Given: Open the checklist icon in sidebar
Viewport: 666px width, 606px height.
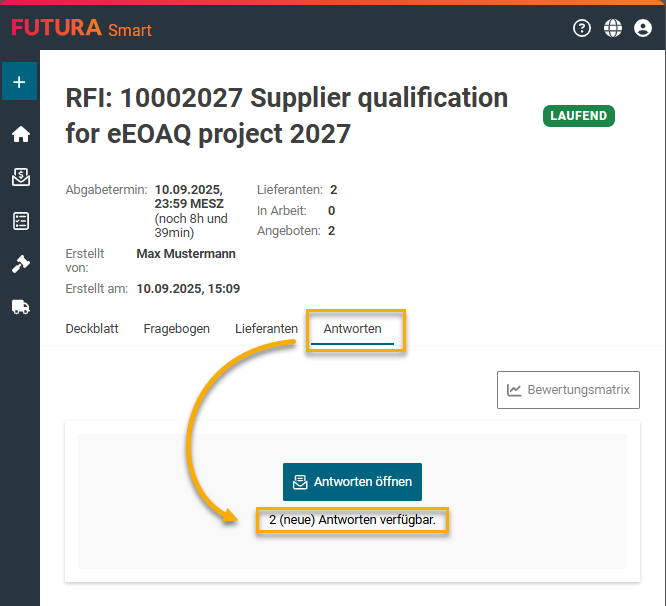Looking at the screenshot, I should pos(20,221).
